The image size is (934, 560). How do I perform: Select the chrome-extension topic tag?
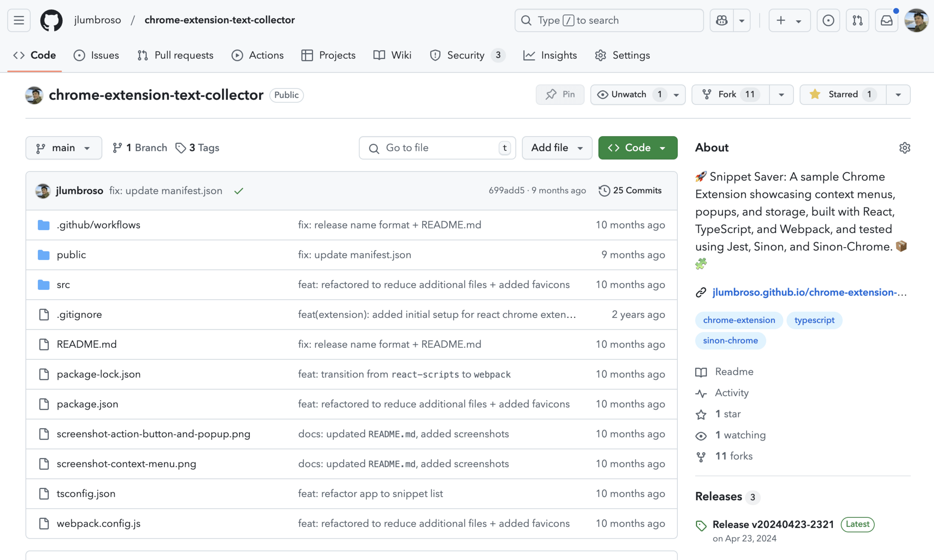pyautogui.click(x=739, y=320)
